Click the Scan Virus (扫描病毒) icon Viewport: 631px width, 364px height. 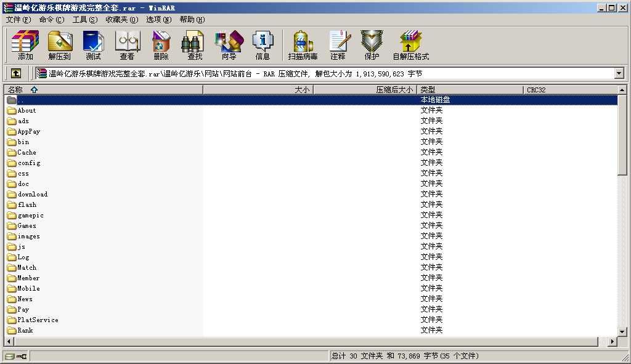coord(303,44)
